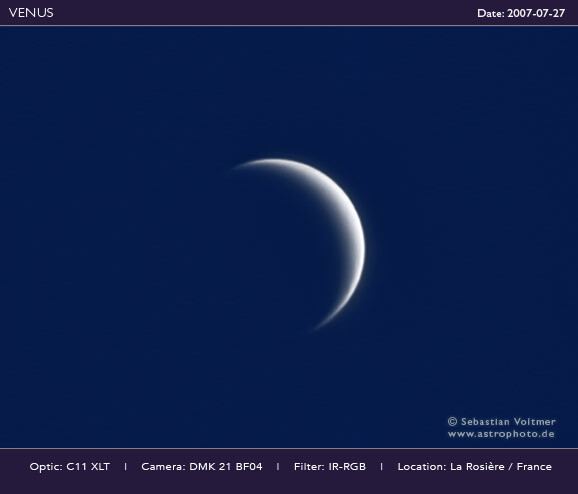Click separator bar between Filter and Location
Image resolution: width=578 pixels, height=494 pixels.
coord(382,467)
